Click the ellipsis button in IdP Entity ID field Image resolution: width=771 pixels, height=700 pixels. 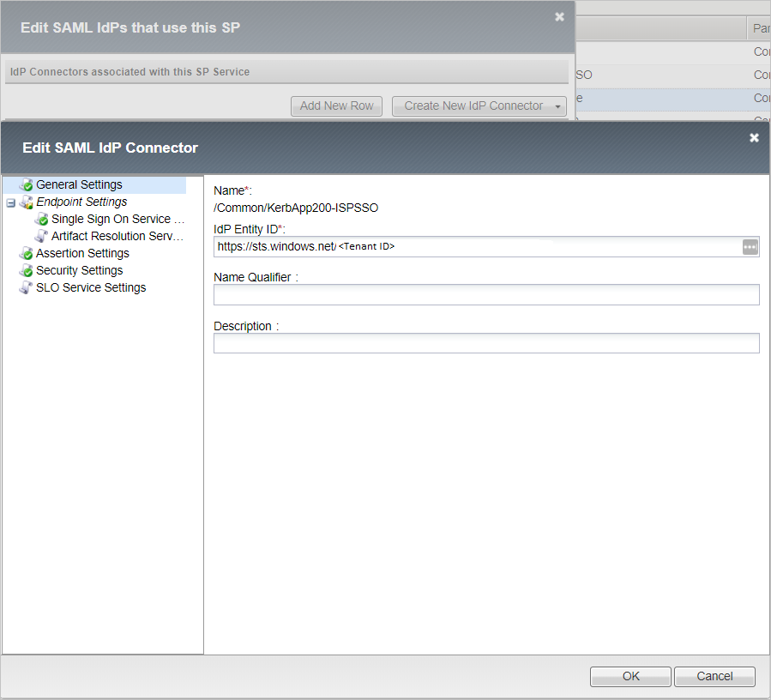[x=750, y=247]
